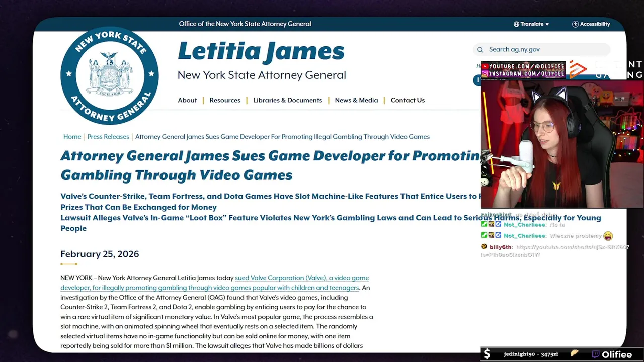Image resolution: width=644 pixels, height=362 pixels.
Task: Click the Office of the New York State Attorney General banner text
Action: coord(245,24)
